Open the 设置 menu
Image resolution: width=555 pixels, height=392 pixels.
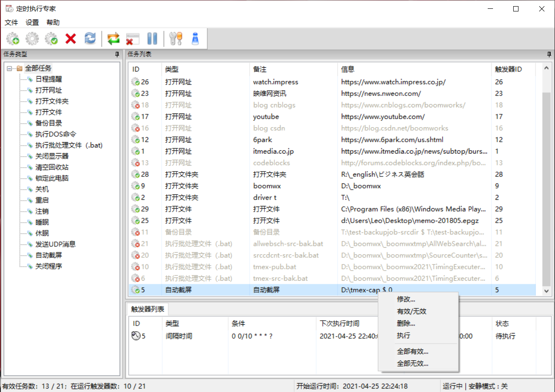32,22
